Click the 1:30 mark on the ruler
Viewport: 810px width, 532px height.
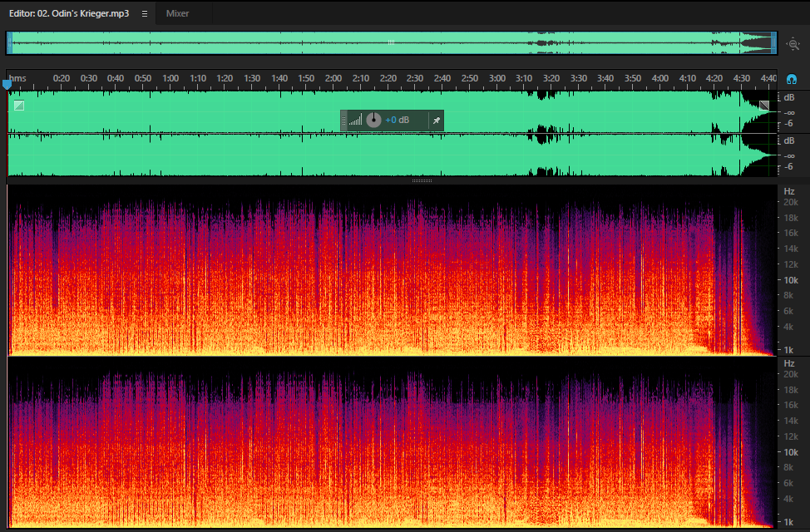pyautogui.click(x=252, y=78)
